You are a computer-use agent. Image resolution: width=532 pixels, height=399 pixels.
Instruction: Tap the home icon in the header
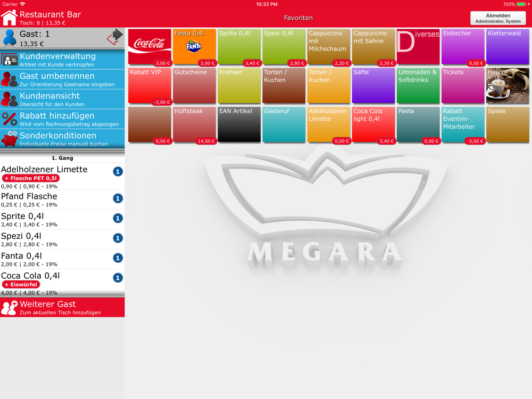(x=9, y=18)
